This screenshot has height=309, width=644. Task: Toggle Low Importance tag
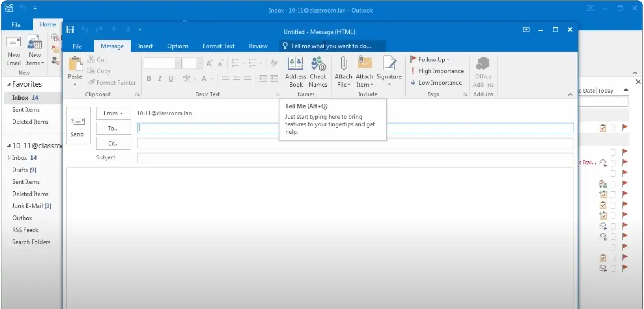tap(436, 83)
